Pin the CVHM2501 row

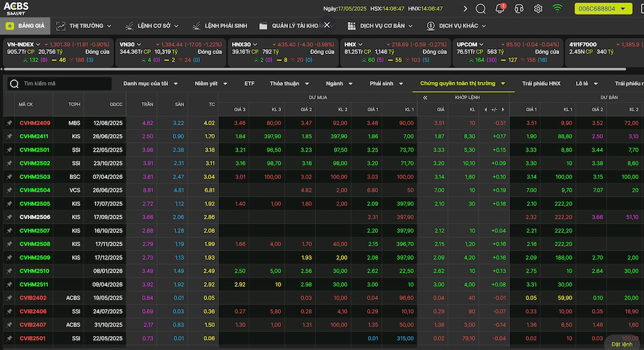pyautogui.click(x=9, y=150)
